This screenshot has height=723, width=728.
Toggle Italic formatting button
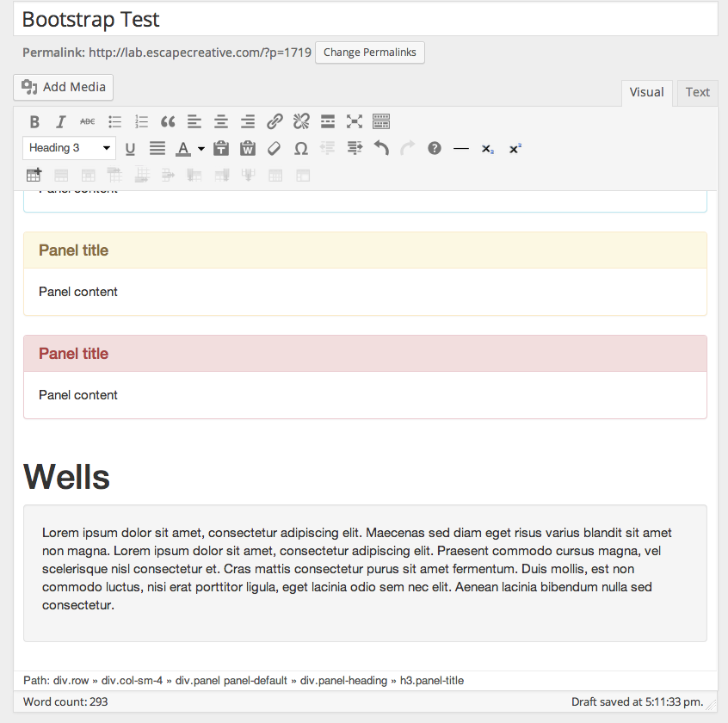pyautogui.click(x=61, y=121)
